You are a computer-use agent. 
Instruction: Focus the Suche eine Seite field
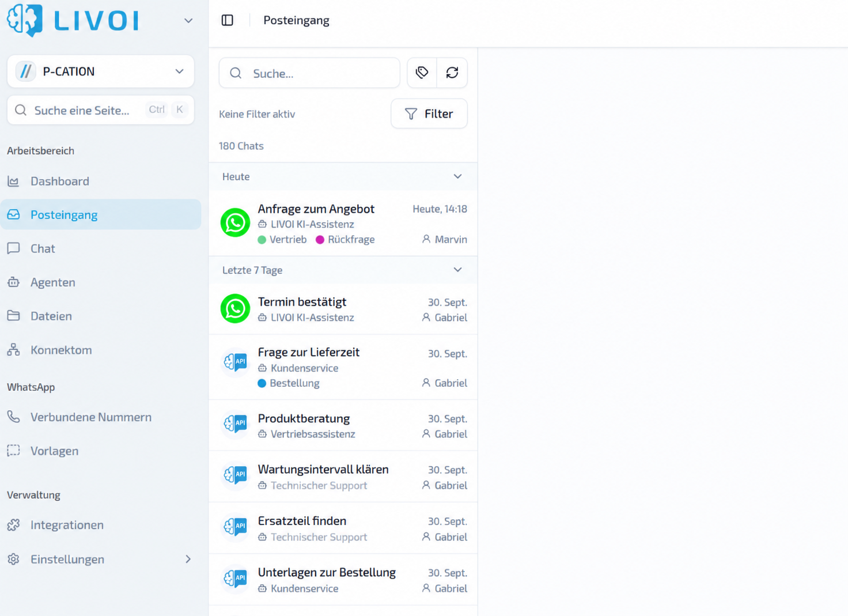[101, 110]
